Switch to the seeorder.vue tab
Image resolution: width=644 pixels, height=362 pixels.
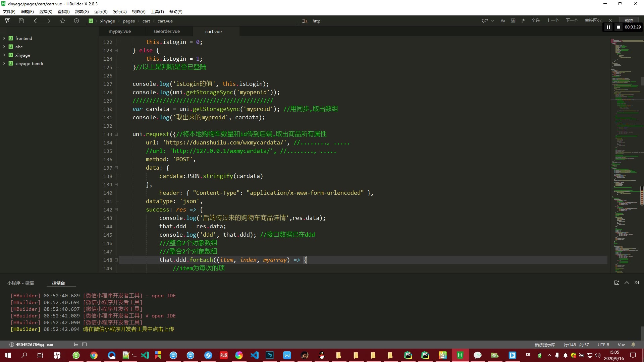167,32
